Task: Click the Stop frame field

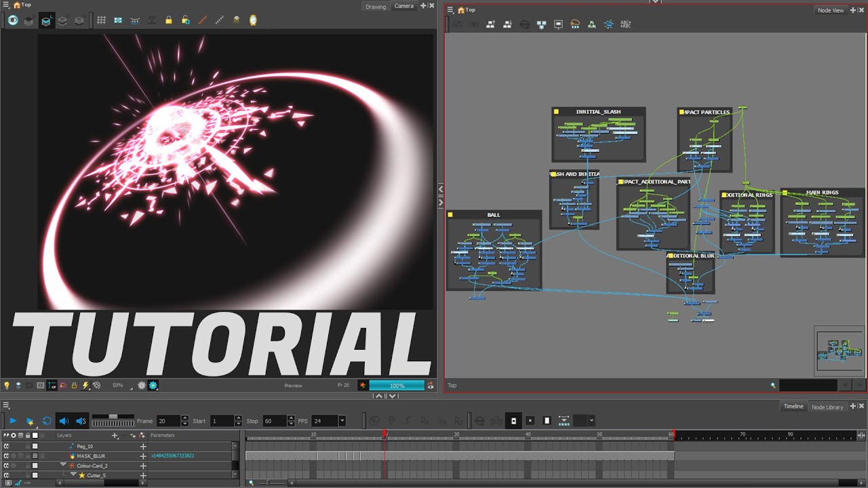Action: (275, 421)
